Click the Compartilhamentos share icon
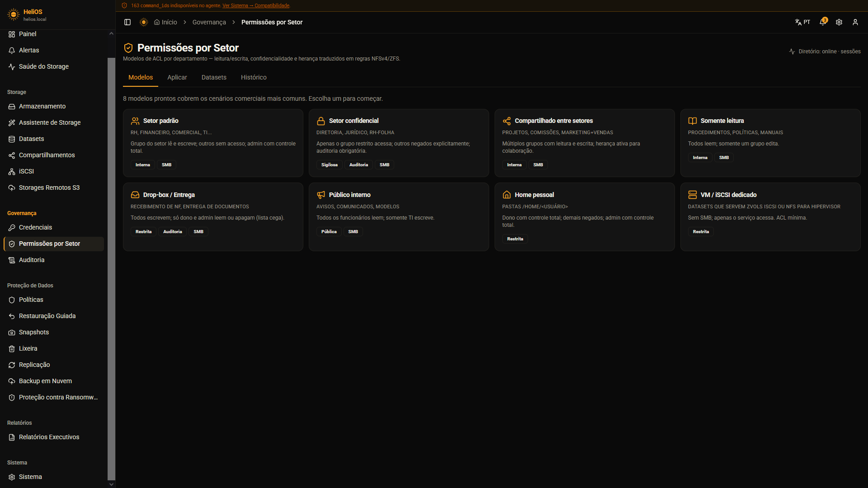The width and height of the screenshot is (868, 488). pos(12,155)
